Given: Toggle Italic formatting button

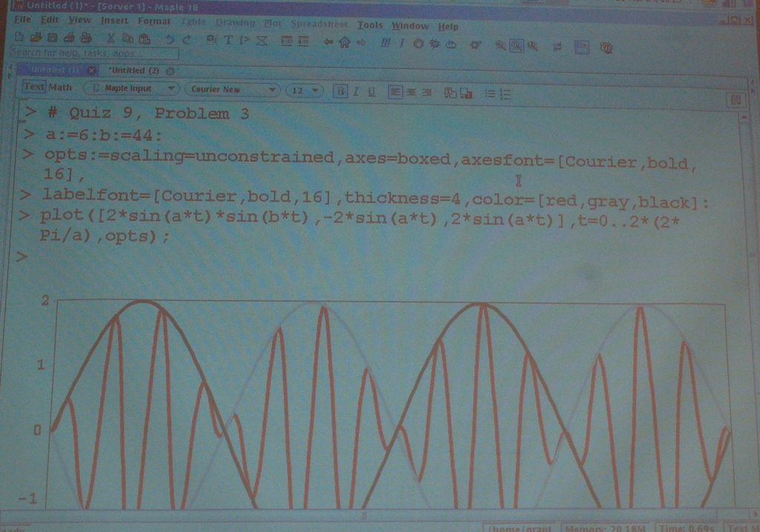Looking at the screenshot, I should pos(356,91).
